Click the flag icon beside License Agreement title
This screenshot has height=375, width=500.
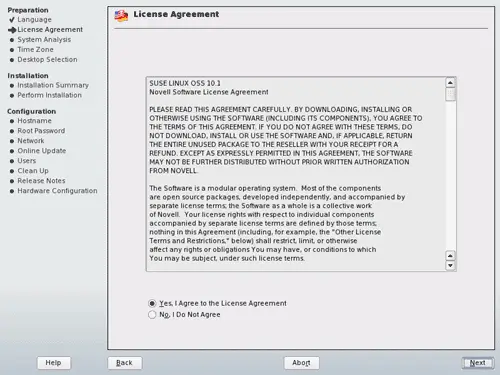(x=121, y=15)
